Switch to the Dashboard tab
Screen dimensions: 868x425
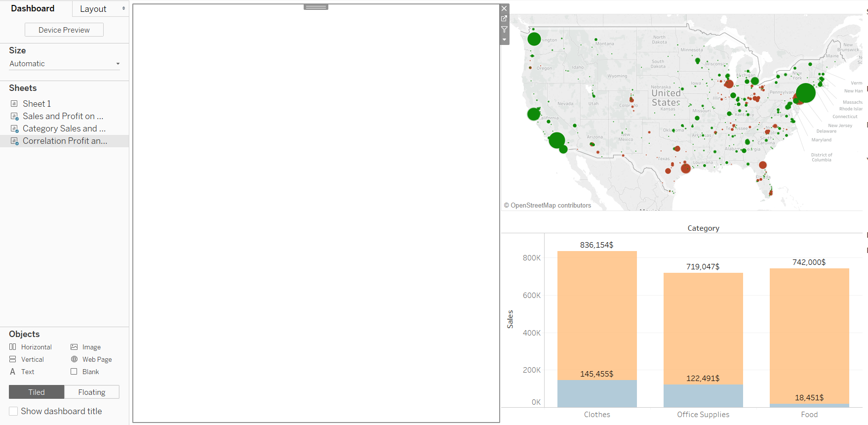pyautogui.click(x=33, y=8)
